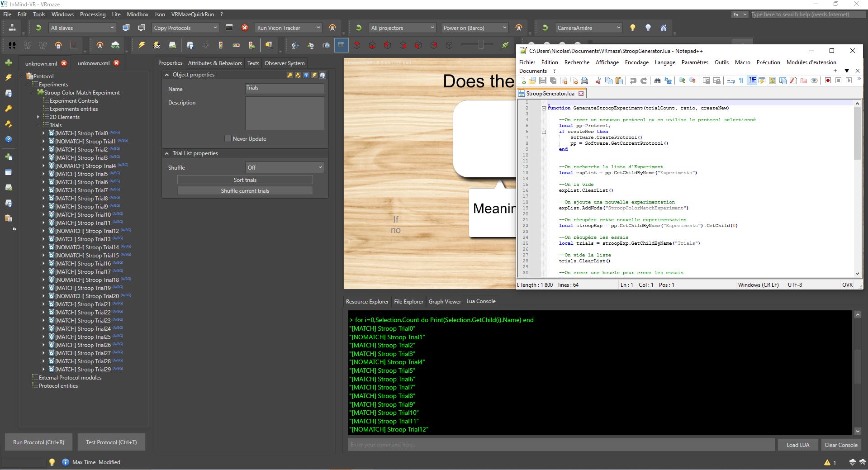This screenshot has height=470, width=868.
Task: Click the first red cube view icon
Action: pos(357,45)
